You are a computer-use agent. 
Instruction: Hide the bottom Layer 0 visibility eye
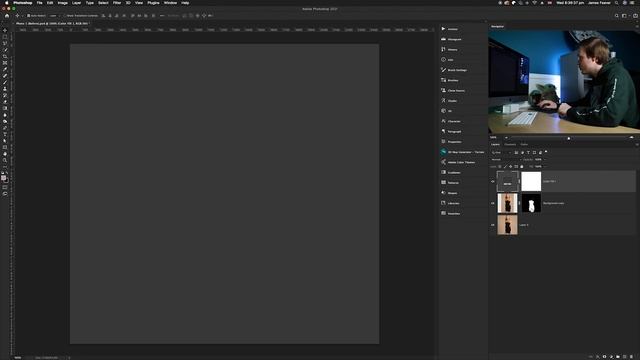point(493,225)
